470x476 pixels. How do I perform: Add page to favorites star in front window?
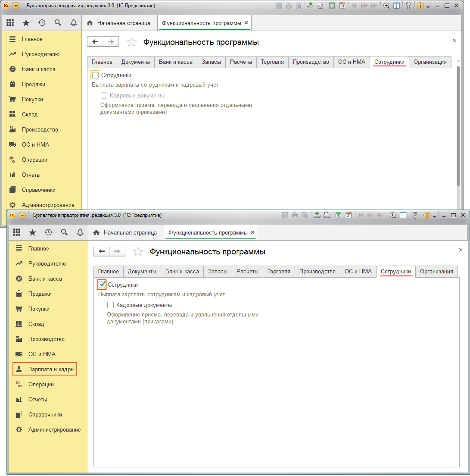[138, 252]
